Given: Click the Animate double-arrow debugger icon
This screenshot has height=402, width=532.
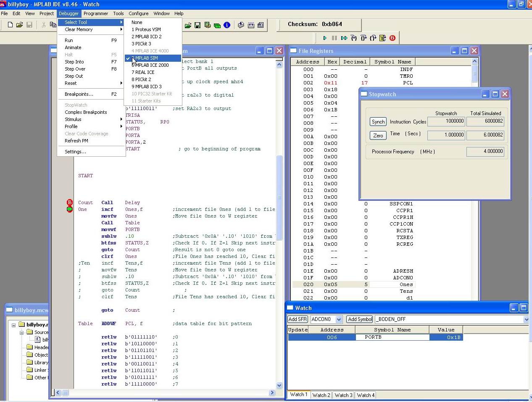Looking at the screenshot, I should [x=344, y=38].
